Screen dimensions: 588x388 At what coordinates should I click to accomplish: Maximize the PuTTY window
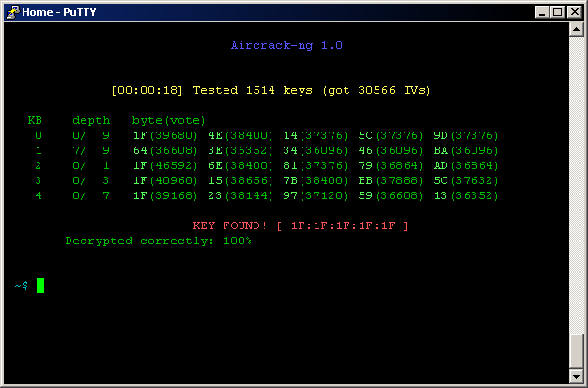(x=559, y=11)
